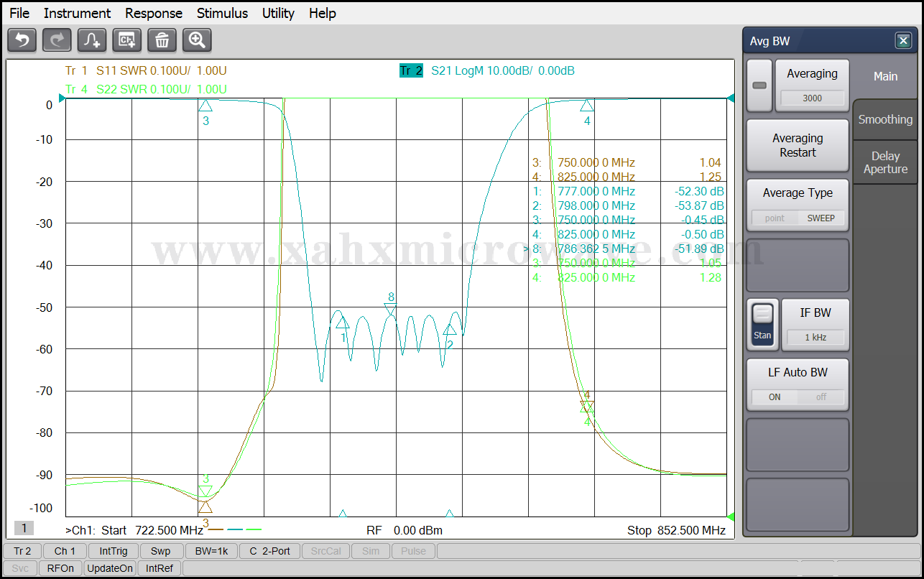Click the Start 722.500 MHz field
This screenshot has width=924, height=579.
pyautogui.click(x=152, y=530)
